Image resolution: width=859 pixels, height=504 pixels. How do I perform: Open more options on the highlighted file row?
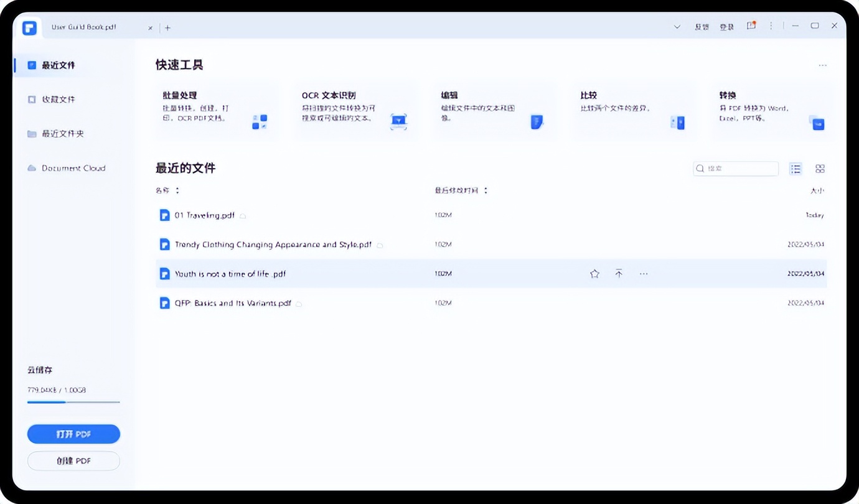point(644,273)
